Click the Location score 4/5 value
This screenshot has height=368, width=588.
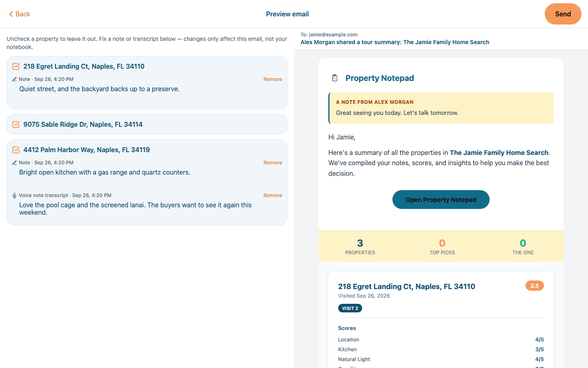point(539,340)
